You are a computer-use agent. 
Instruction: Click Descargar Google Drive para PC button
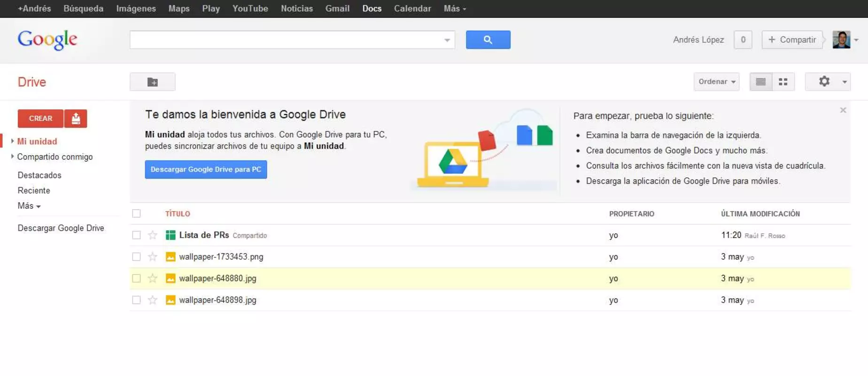tap(206, 169)
